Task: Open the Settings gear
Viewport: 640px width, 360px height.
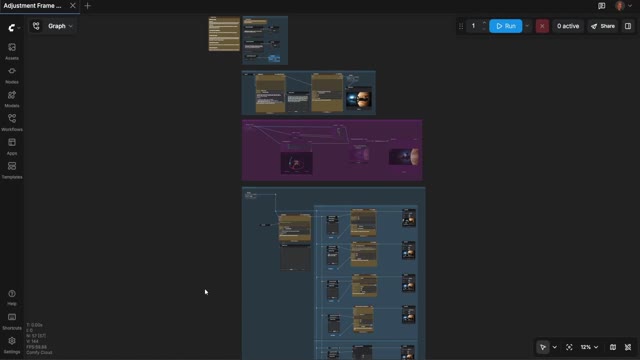Action: click(x=12, y=345)
